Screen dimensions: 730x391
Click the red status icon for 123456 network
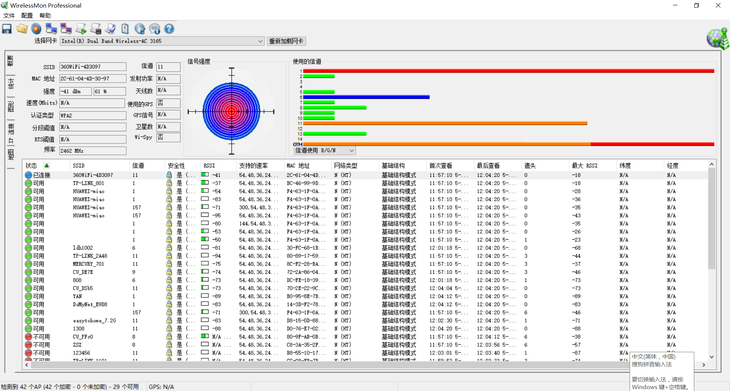[x=28, y=353]
